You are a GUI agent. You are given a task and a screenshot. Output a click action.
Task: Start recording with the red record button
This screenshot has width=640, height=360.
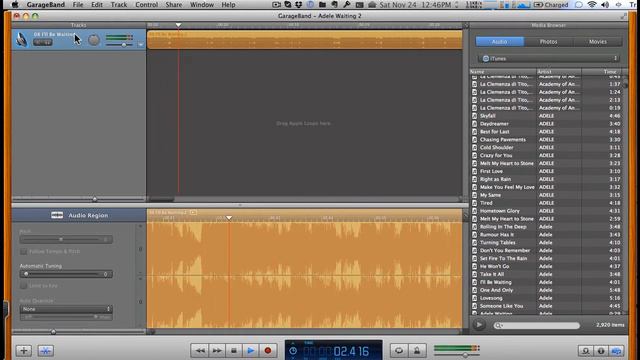(268, 351)
